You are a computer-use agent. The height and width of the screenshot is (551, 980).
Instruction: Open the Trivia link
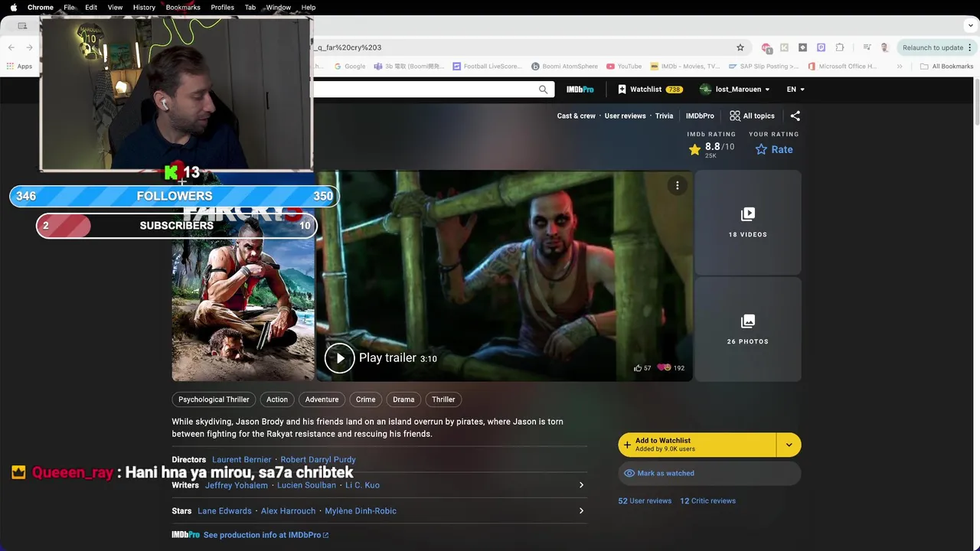[664, 116]
